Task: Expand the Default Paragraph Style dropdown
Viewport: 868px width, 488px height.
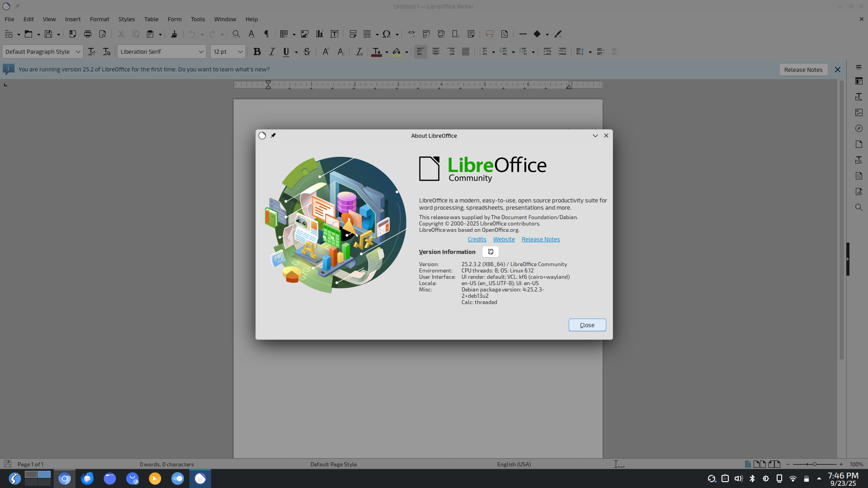Action: pos(78,52)
